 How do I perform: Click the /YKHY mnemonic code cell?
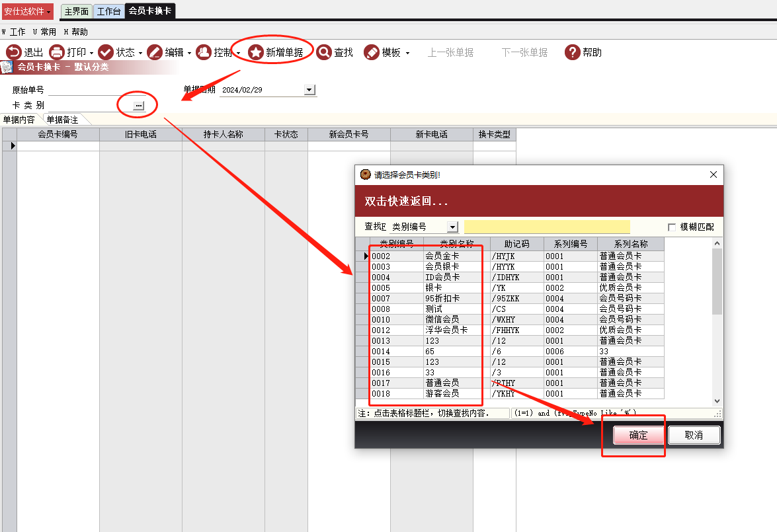tap(517, 393)
